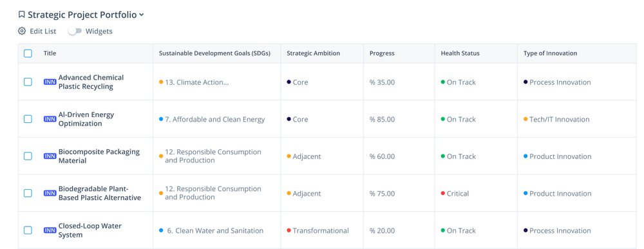The width and height of the screenshot is (644, 249).
Task: Sort by the Title column header
Action: (x=50, y=53)
